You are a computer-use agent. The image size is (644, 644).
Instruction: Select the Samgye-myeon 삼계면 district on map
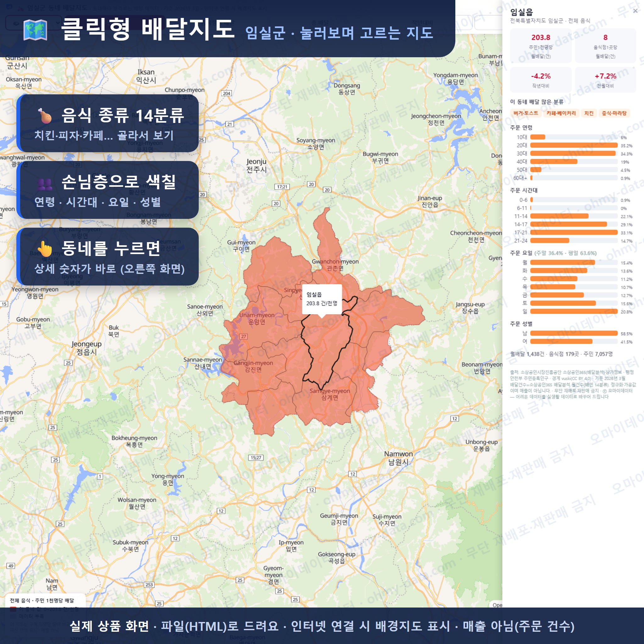[x=330, y=394]
